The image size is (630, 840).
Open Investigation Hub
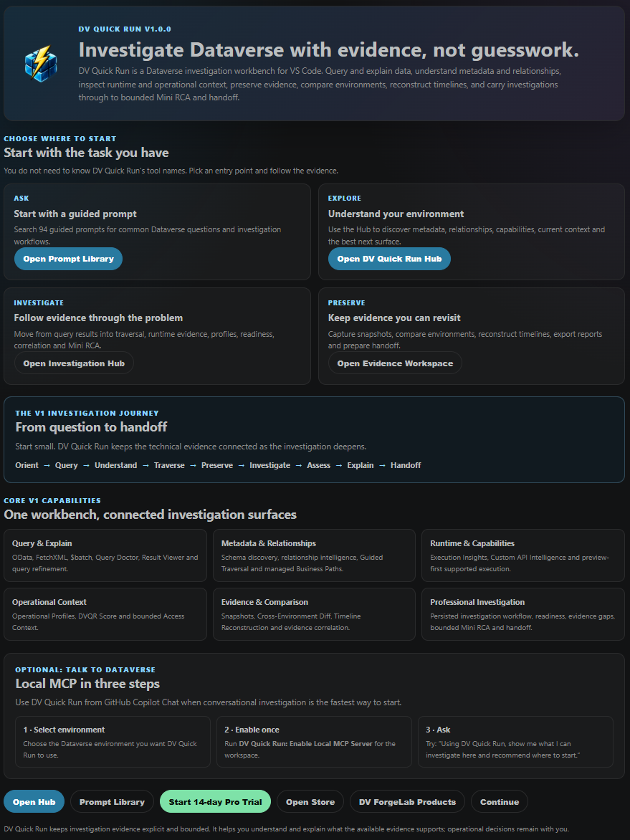(x=74, y=363)
